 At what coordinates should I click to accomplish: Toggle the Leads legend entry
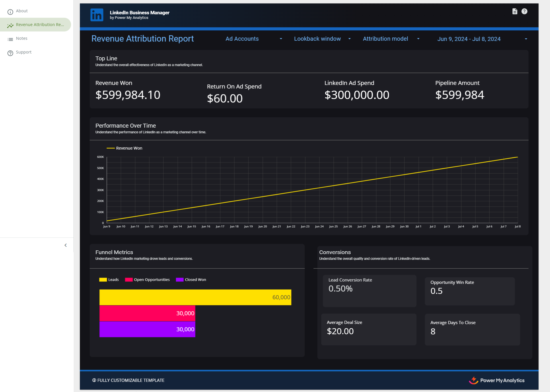[x=109, y=280]
